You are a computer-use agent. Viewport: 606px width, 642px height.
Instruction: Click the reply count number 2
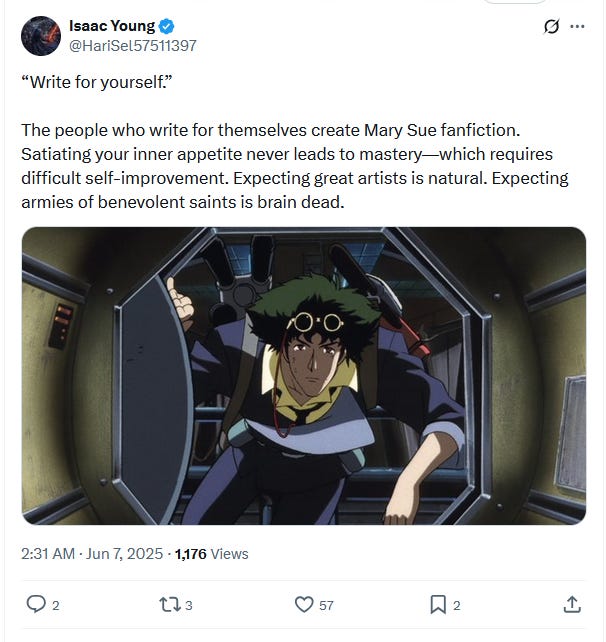tap(56, 605)
